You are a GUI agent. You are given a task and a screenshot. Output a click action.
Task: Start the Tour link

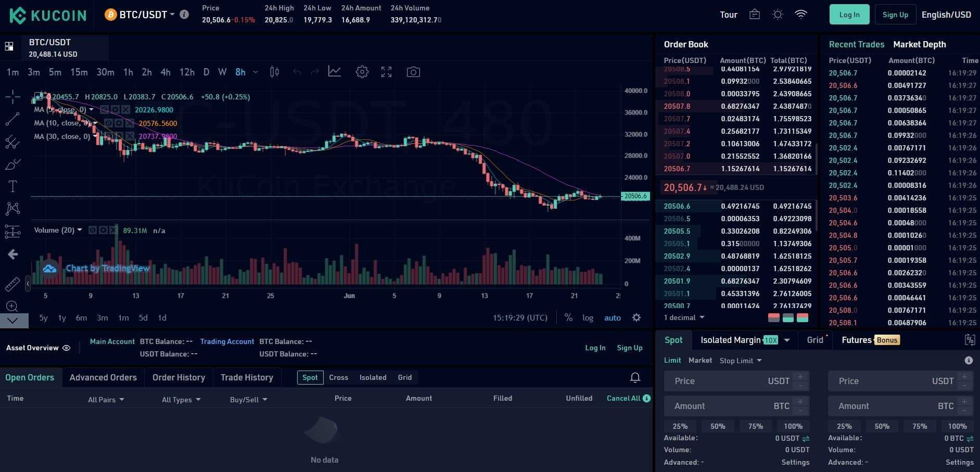pos(729,15)
